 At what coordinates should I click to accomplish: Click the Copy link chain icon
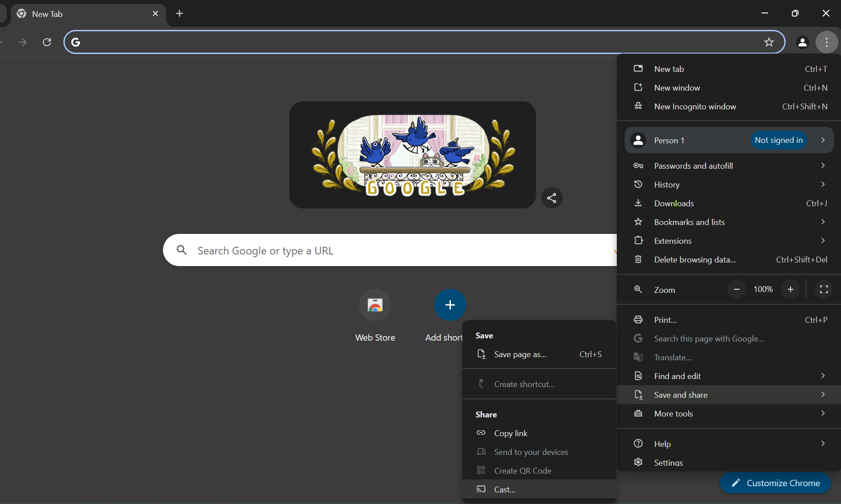tap(481, 433)
